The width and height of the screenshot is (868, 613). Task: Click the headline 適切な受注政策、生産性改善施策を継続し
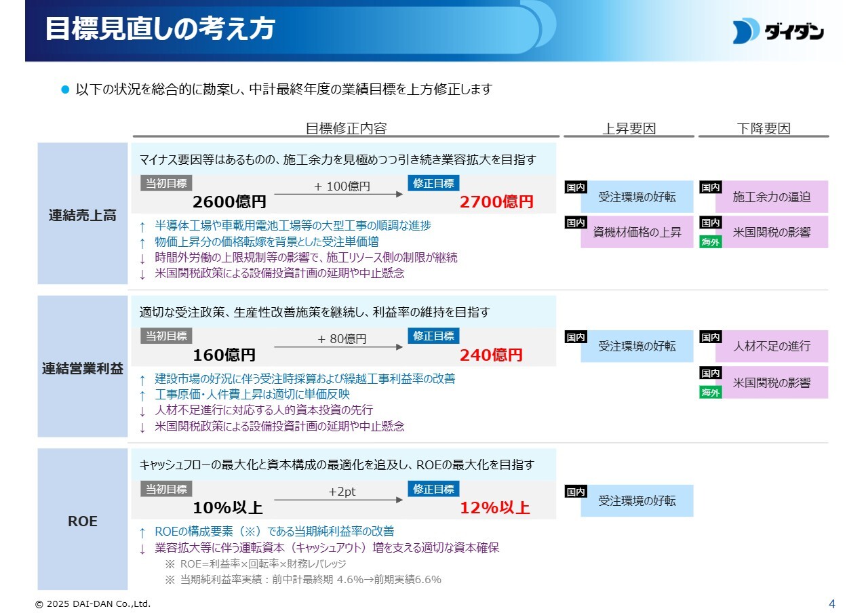pos(315,313)
